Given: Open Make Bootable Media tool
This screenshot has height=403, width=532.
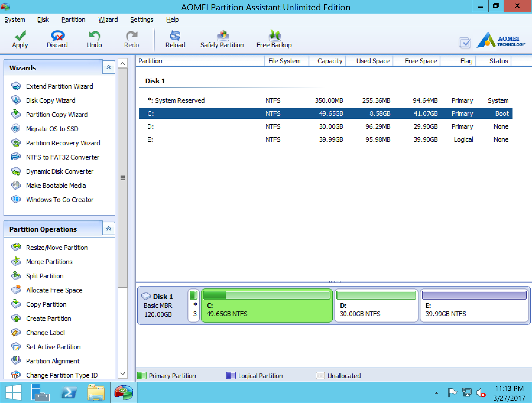Looking at the screenshot, I should [56, 186].
